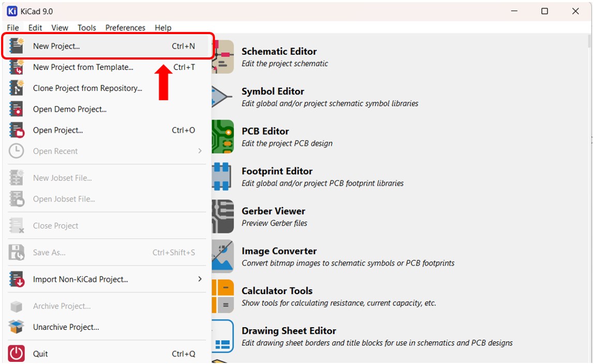The image size is (594, 364).
Task: Expand Import Non-KiCad Project submenu arrow
Action: (200, 279)
